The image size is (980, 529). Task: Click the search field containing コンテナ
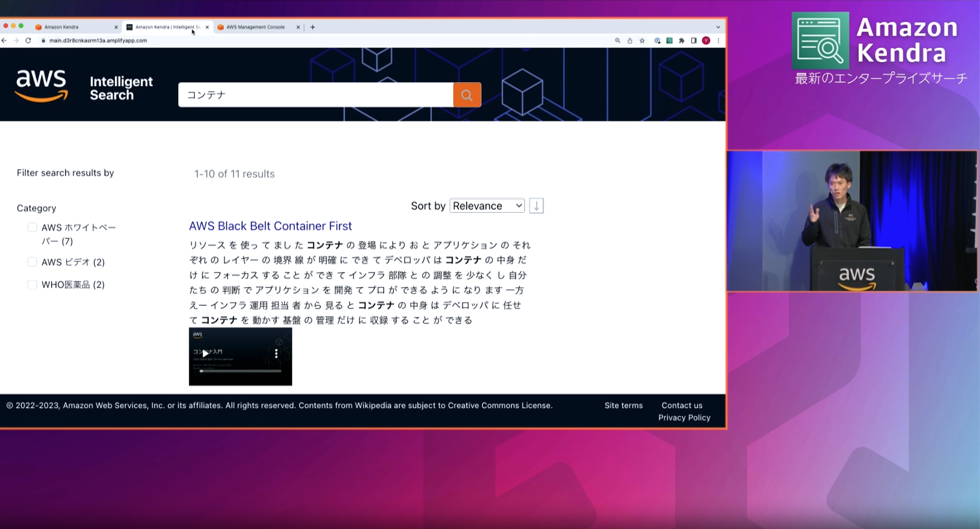point(316,95)
